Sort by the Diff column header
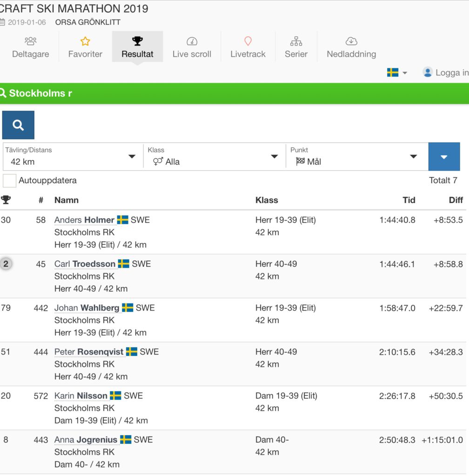469x476 pixels. click(456, 200)
